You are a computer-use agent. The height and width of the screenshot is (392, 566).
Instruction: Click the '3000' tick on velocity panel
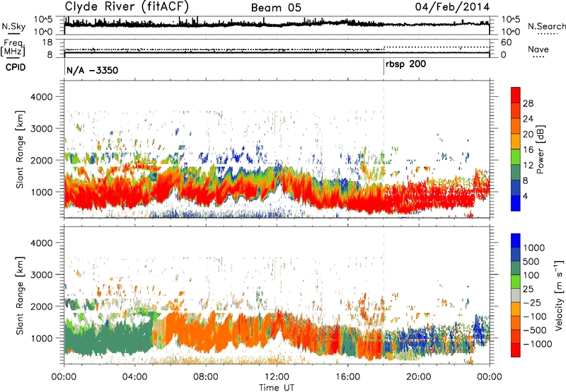(x=41, y=275)
